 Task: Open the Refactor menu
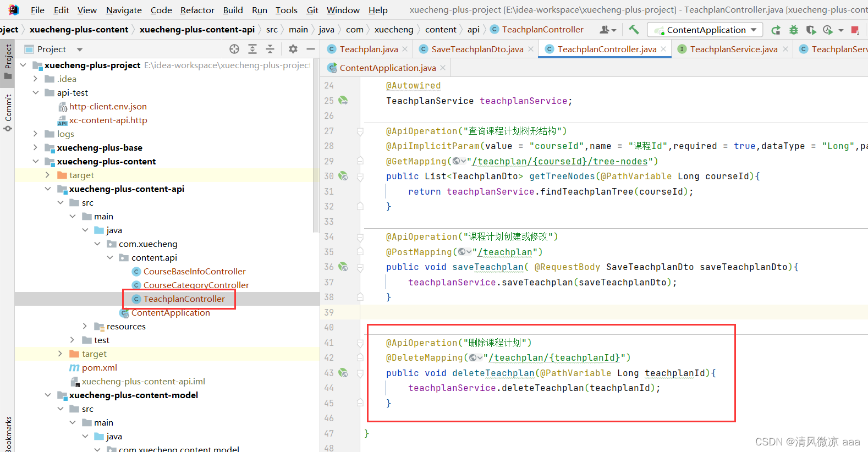197,10
